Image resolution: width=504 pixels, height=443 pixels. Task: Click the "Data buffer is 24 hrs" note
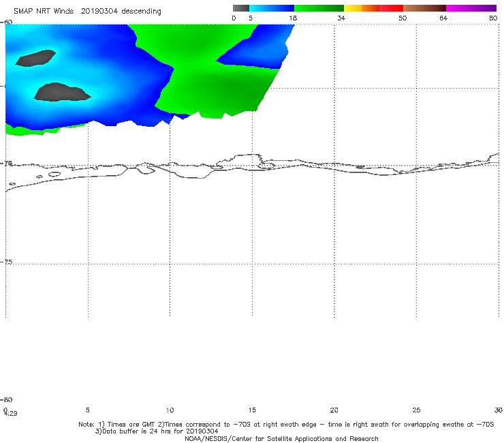tap(157, 431)
